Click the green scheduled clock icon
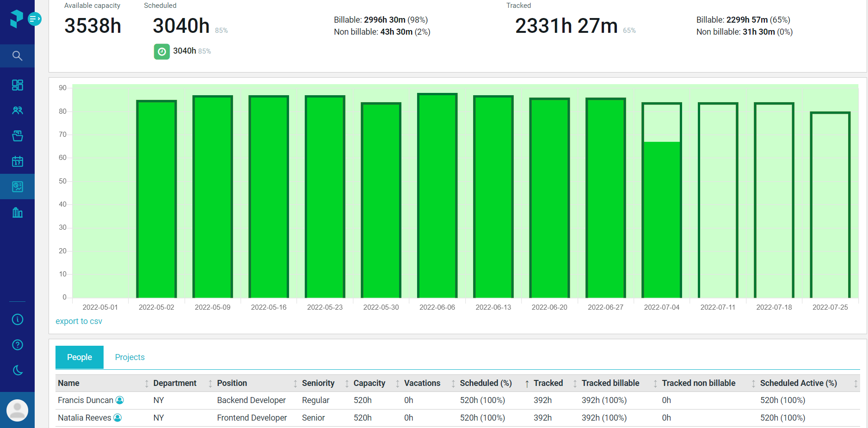868x428 pixels. [x=162, y=51]
